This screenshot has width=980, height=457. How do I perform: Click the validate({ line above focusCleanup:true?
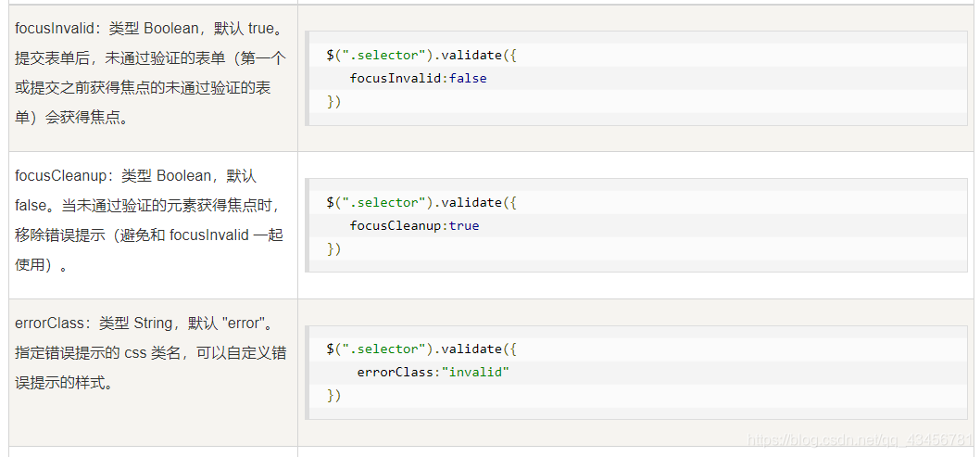(x=421, y=203)
